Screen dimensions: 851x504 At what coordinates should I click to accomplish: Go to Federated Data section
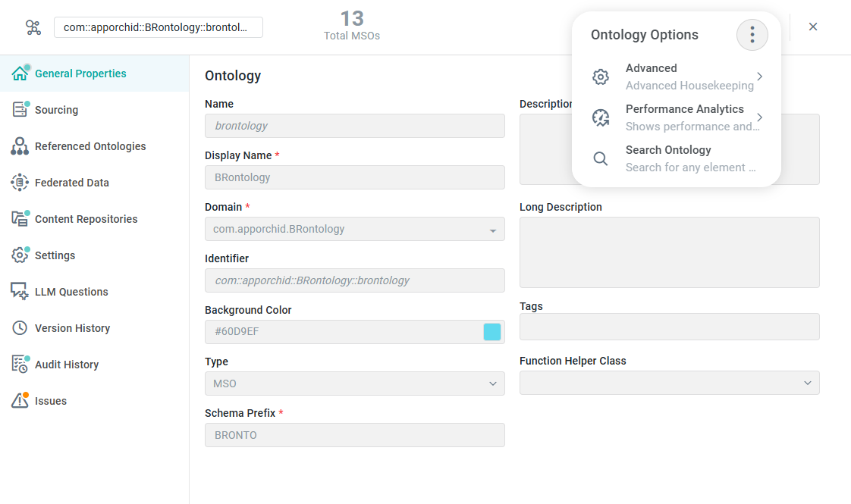[x=95, y=183]
